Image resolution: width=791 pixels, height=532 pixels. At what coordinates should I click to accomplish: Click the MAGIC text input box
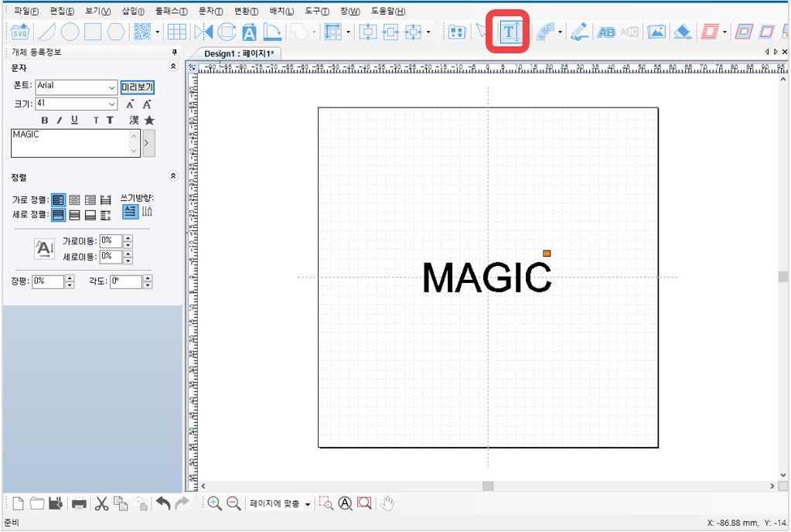coord(76,143)
